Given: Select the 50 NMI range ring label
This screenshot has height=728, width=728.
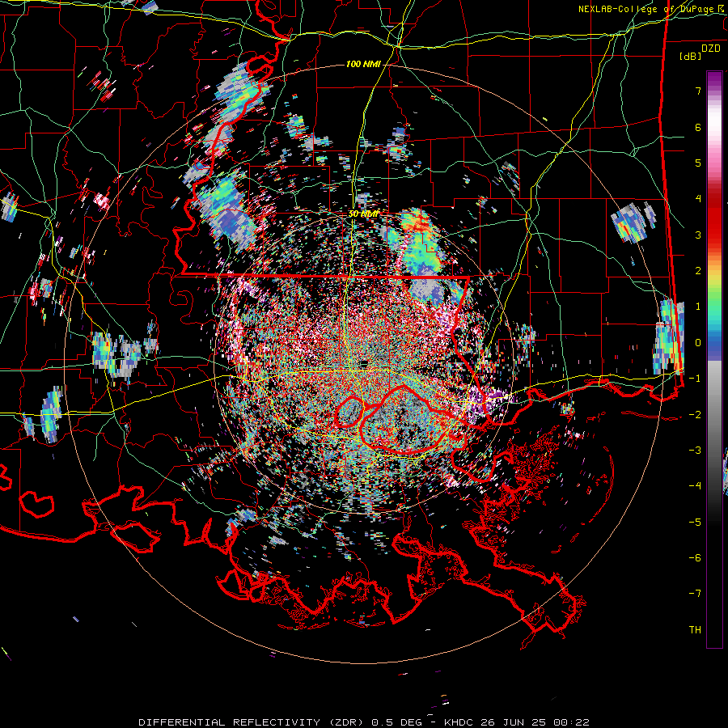Looking at the screenshot, I should [x=363, y=214].
